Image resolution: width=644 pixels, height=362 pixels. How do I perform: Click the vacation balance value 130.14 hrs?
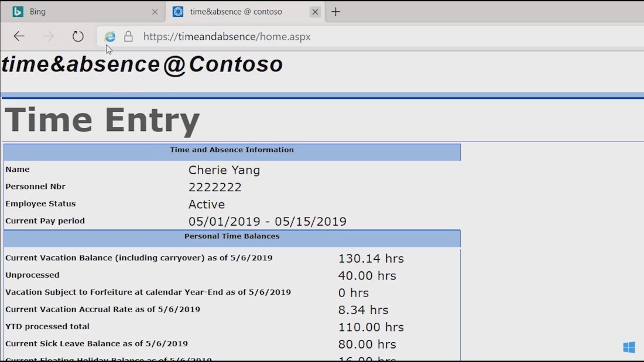pyautogui.click(x=371, y=258)
